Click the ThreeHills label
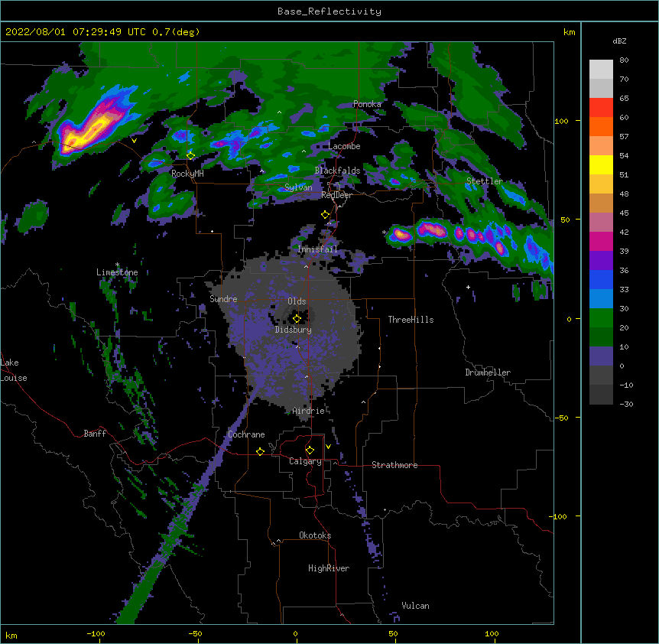 (x=411, y=320)
